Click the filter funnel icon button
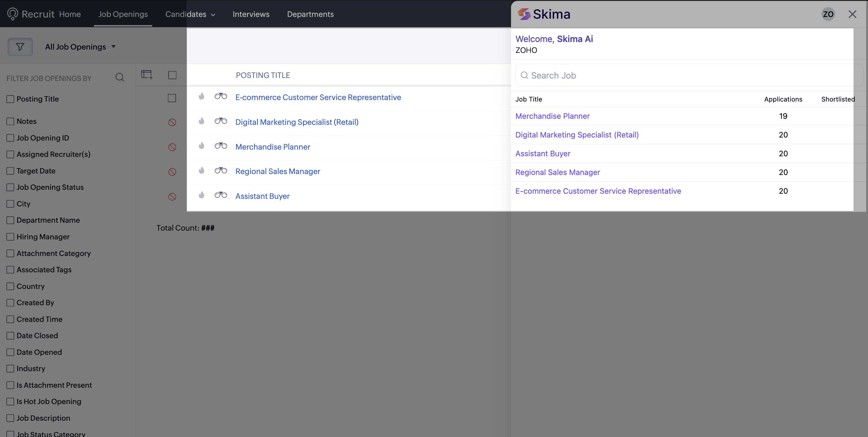Image resolution: width=868 pixels, height=437 pixels. 20,47
